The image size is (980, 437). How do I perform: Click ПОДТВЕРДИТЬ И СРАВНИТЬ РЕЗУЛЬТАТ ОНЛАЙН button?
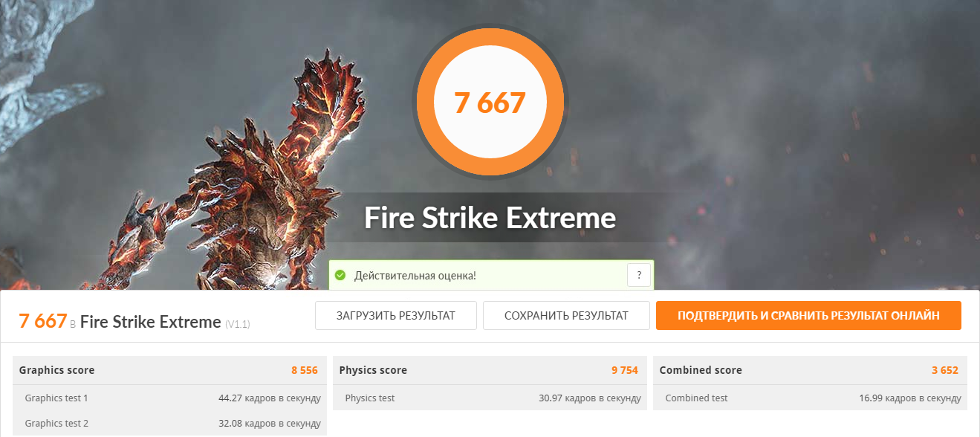808,316
